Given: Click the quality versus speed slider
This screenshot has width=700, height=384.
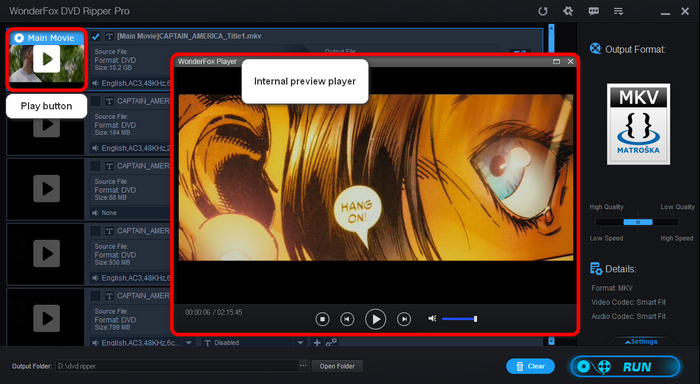Looking at the screenshot, I should click(637, 222).
